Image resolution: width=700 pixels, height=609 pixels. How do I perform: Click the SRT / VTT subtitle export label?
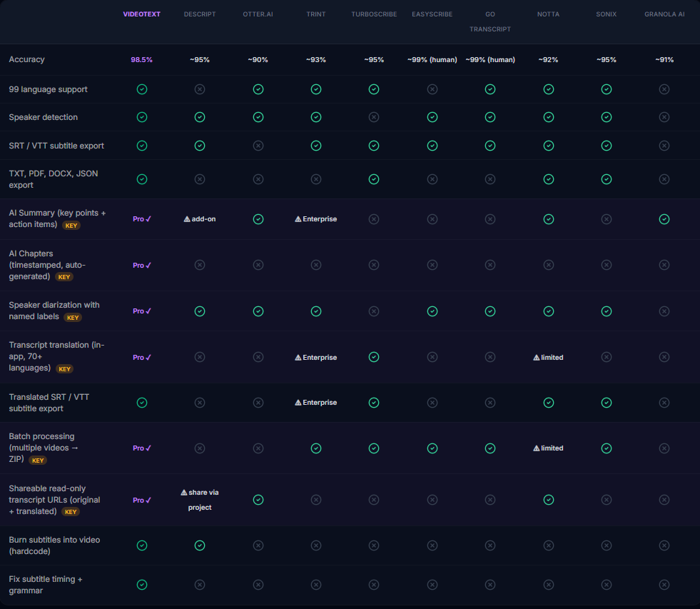click(x=56, y=146)
